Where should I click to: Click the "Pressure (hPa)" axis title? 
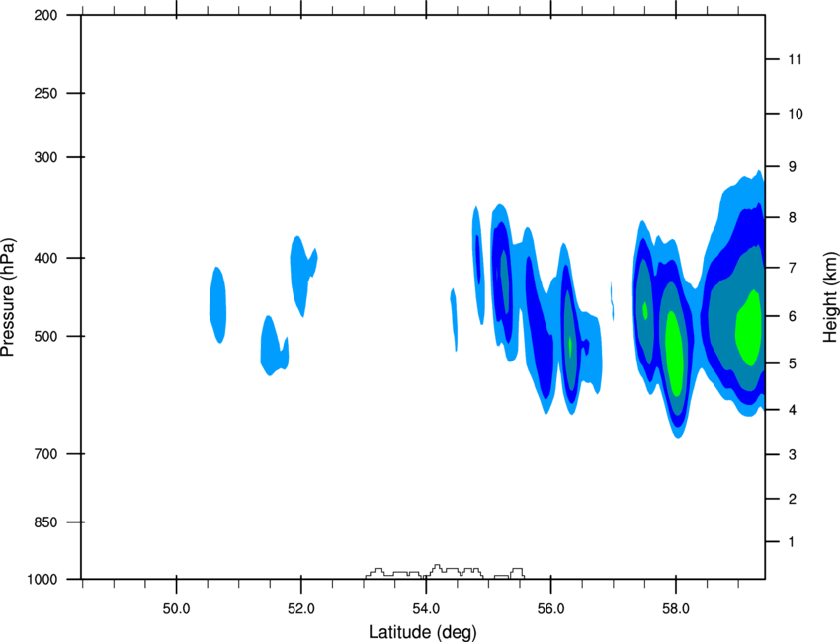8,296
